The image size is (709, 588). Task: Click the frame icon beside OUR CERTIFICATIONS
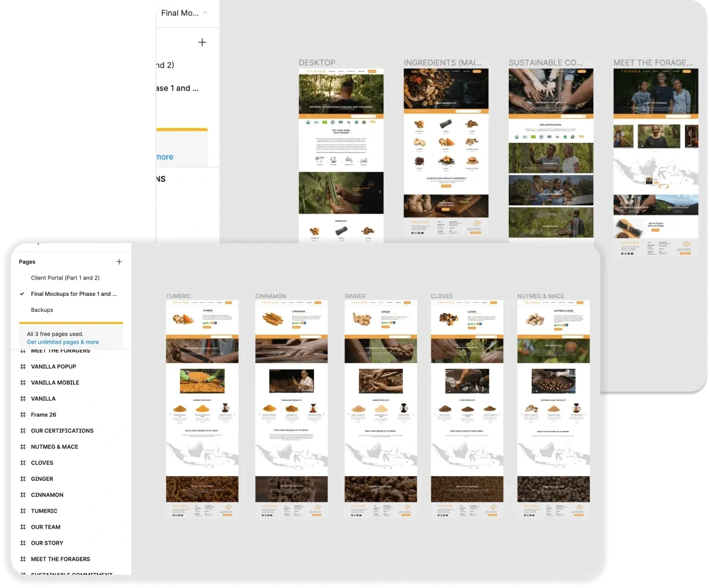click(x=23, y=431)
